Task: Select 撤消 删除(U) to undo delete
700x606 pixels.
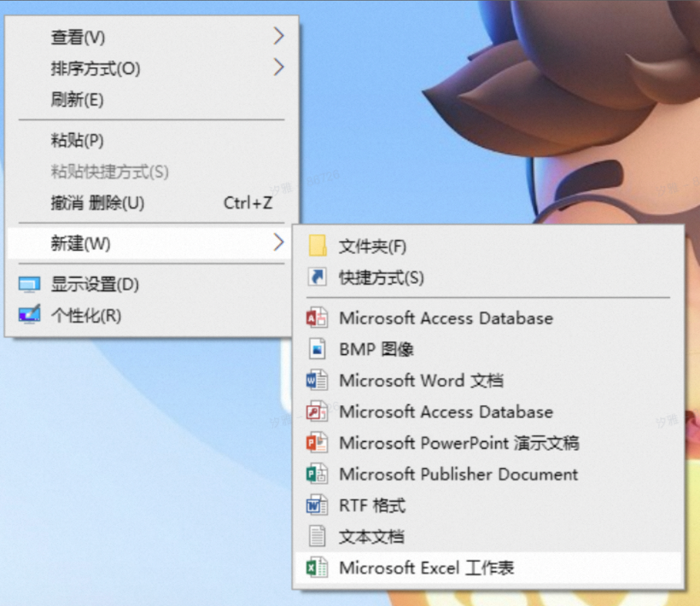Action: tap(153, 203)
